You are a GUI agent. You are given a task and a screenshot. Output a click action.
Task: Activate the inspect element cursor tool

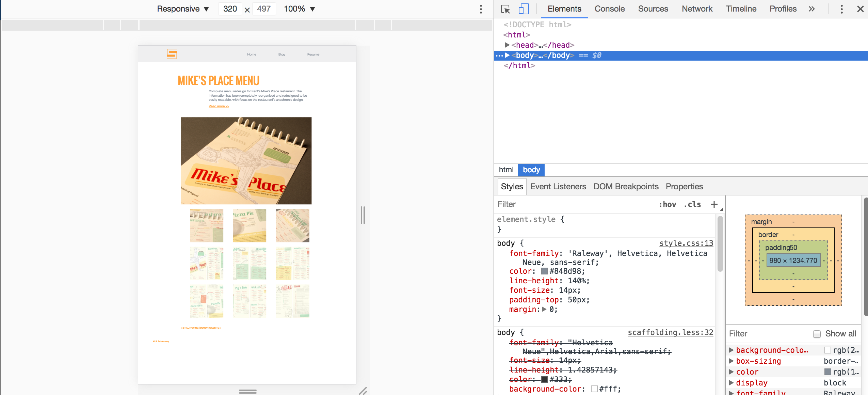pos(505,9)
